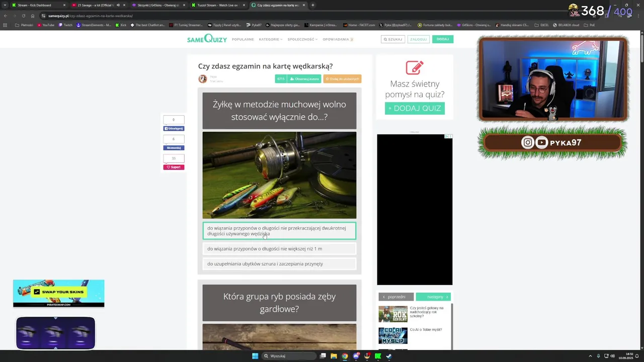Switch to the Stream - Kick Dashboard tab
This screenshot has width=644, height=362.
point(37,5)
